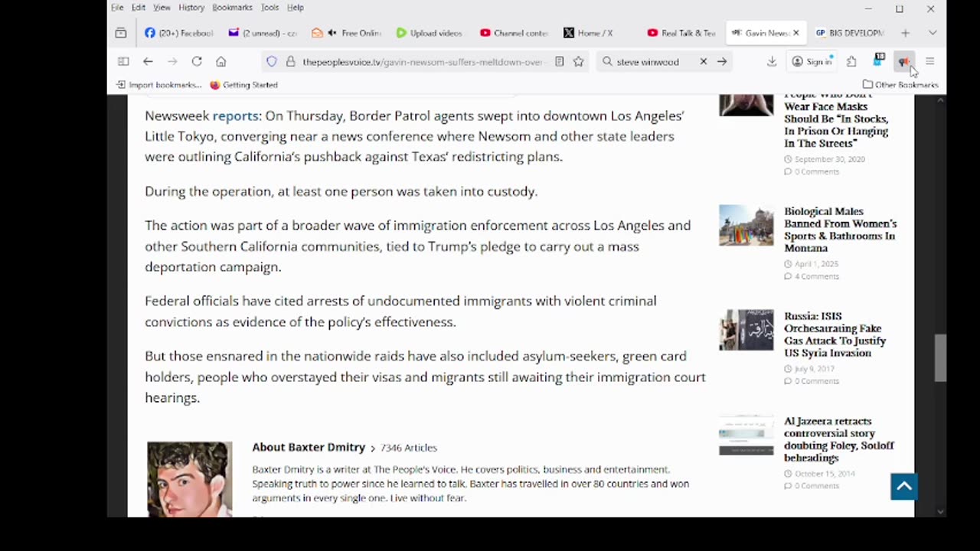Open the Biological Males Banned article thumbnail
The width and height of the screenshot is (980, 551).
(746, 226)
